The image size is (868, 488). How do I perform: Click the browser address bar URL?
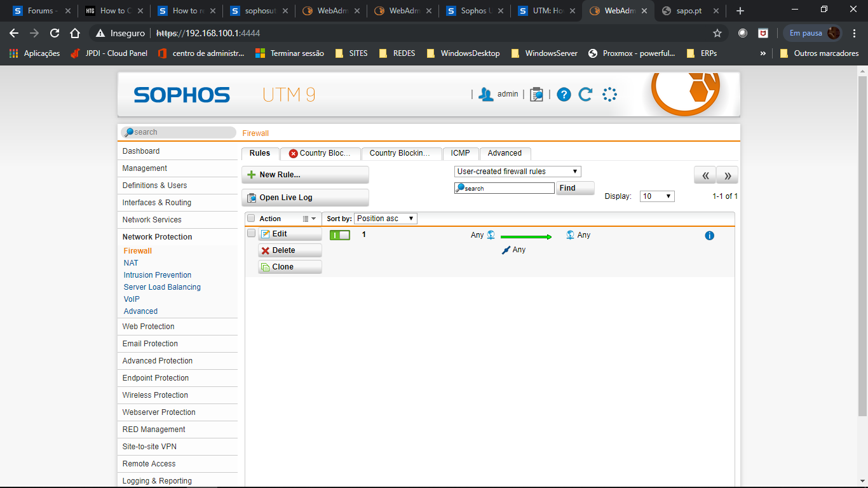point(208,33)
